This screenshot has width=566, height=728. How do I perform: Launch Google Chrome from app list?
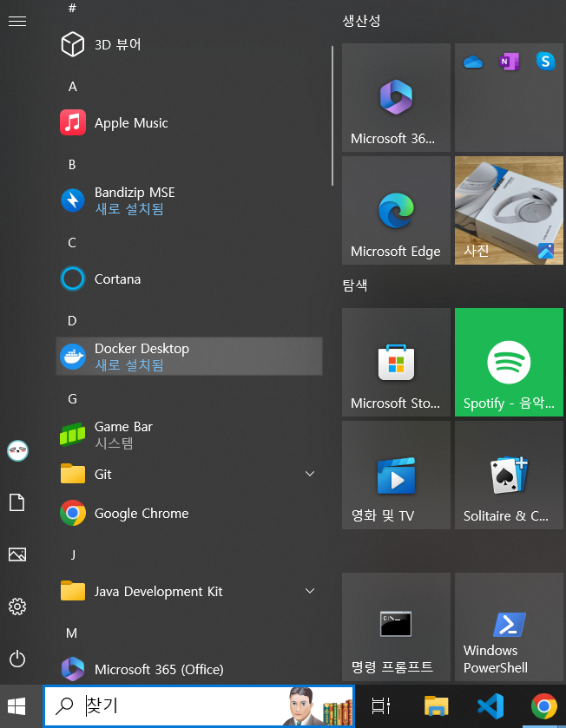click(x=189, y=513)
